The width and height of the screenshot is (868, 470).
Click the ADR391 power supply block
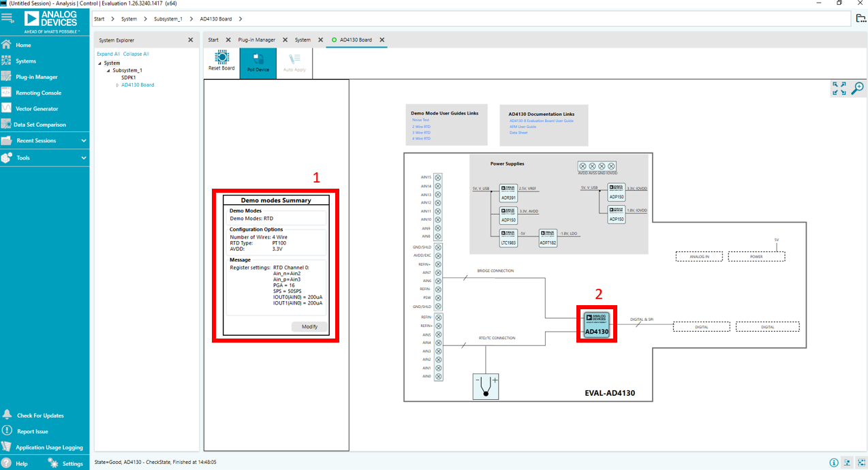coord(508,192)
